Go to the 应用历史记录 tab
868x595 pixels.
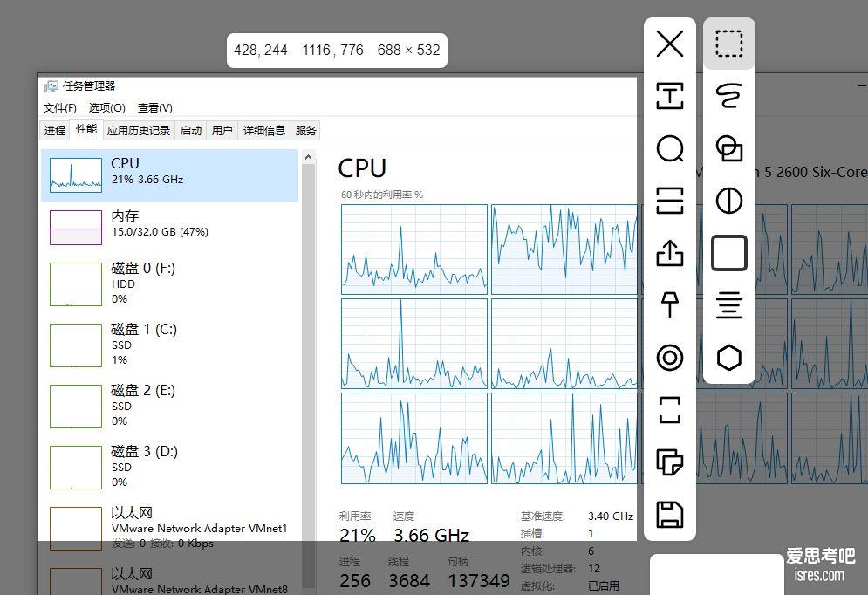click(x=139, y=131)
